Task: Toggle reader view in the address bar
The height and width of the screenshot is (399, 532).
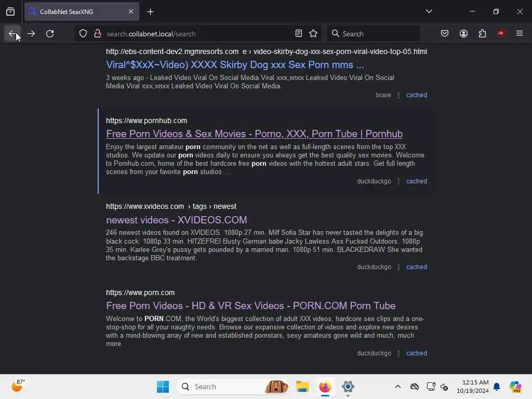Action: pos(299,34)
